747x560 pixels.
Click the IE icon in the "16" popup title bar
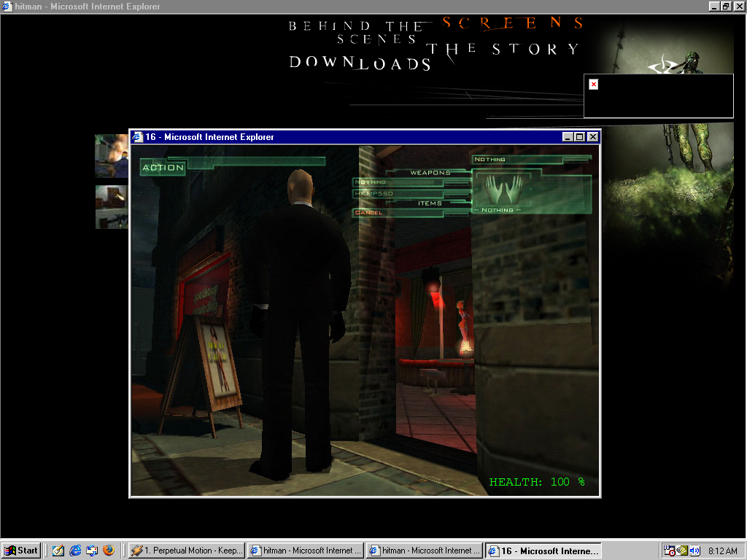pyautogui.click(x=137, y=137)
